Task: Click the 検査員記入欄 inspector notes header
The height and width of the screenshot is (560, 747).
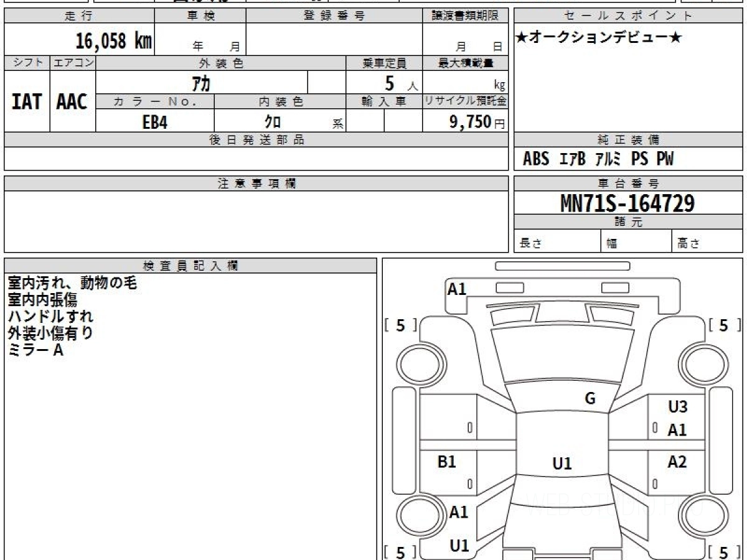Action: [x=190, y=266]
